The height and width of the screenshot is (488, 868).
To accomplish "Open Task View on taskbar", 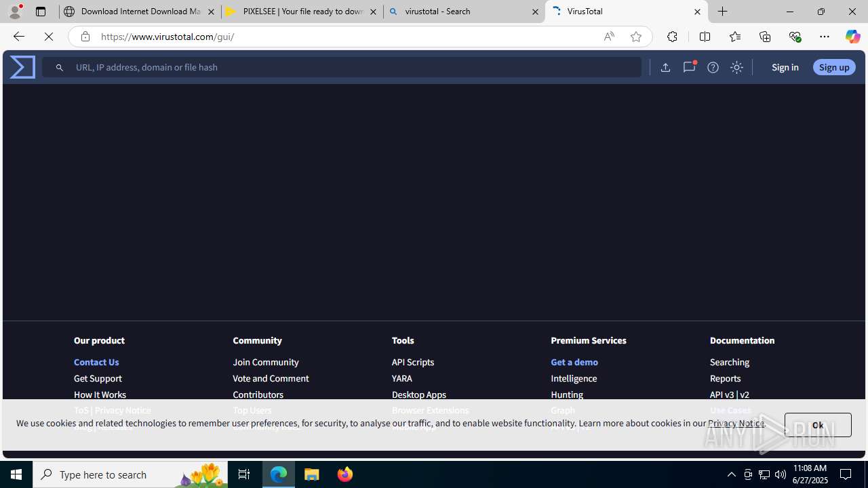I will pos(244,474).
